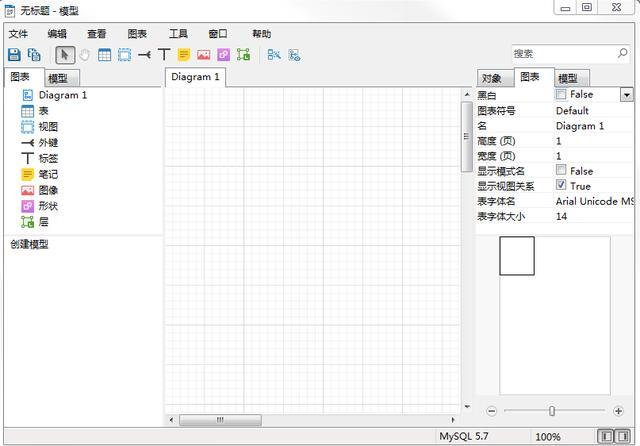Screen dimensions: 640x446
Task: Open the 编辑 menu
Action: (57, 34)
